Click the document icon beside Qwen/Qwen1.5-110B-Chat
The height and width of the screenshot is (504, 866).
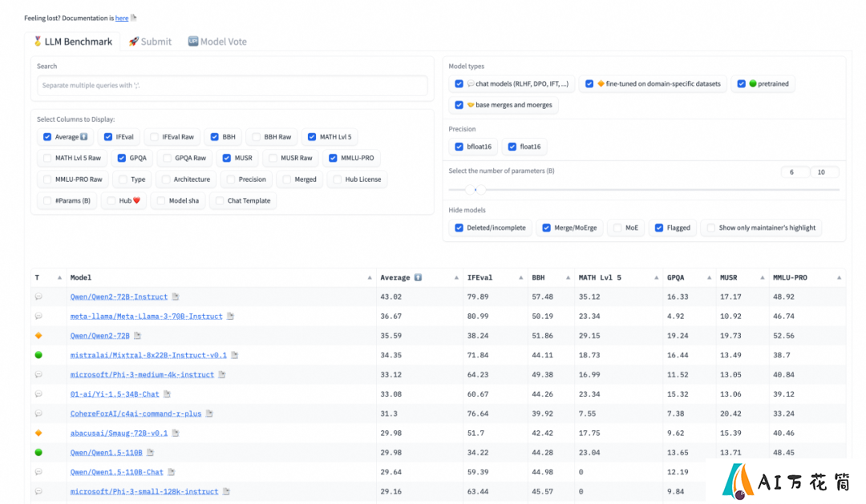click(172, 472)
